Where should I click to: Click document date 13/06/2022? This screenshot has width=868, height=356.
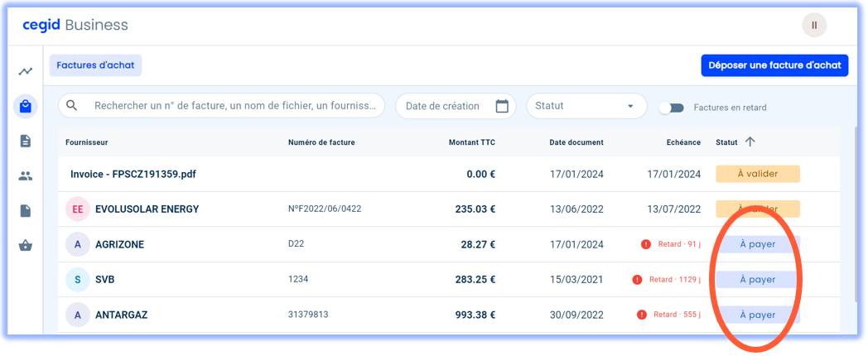tap(576, 209)
